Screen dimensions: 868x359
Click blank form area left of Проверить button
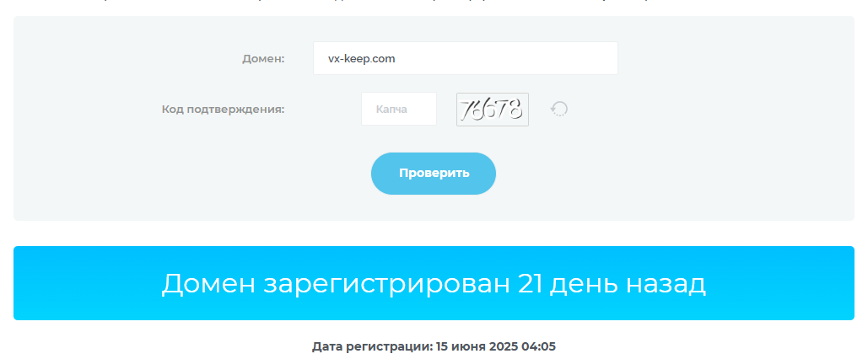click(x=211, y=174)
